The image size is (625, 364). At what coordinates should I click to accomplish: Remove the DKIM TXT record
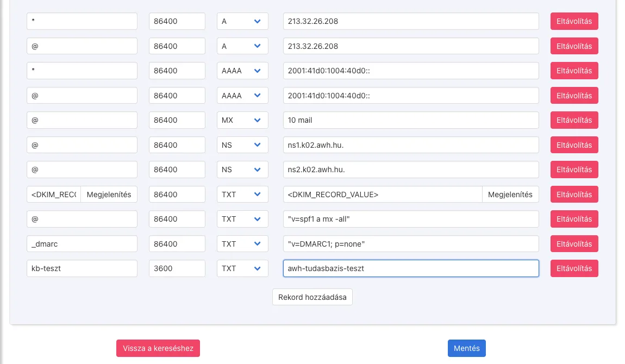click(574, 194)
